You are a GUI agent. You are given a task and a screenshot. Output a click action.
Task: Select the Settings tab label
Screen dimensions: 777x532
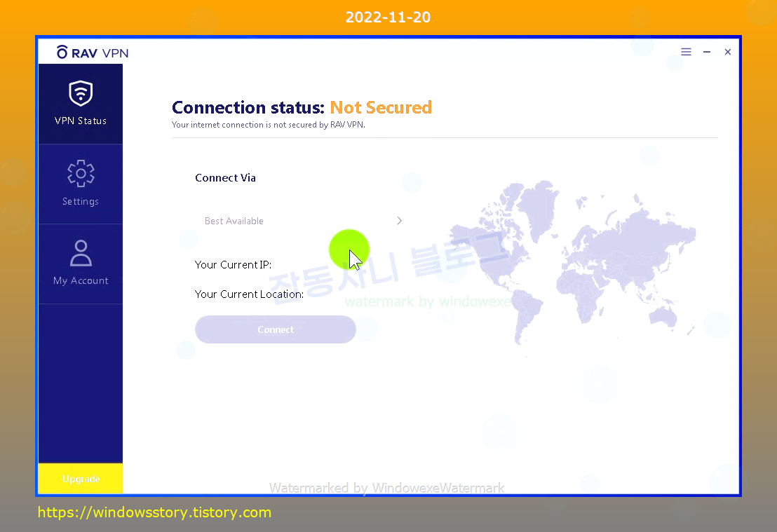click(x=81, y=201)
